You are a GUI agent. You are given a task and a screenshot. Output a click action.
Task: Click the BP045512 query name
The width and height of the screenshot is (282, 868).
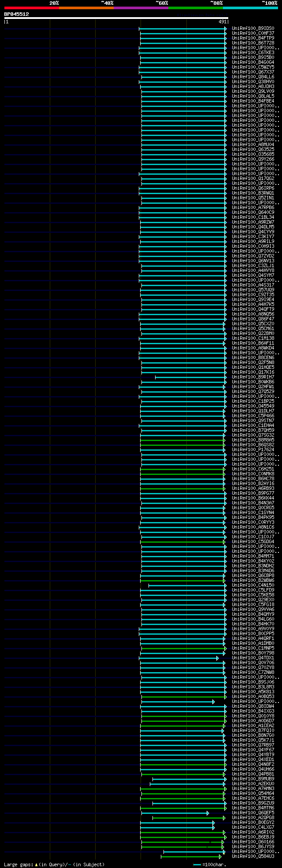17,14
